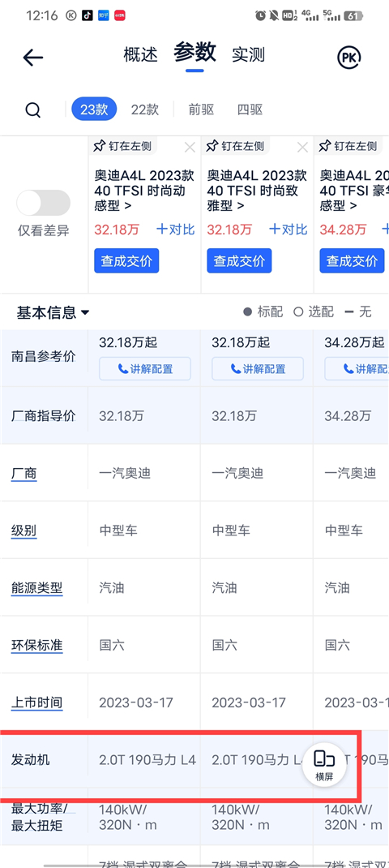Tap 查成交价 under 时尚致雅型
The height and width of the screenshot is (868, 389).
coord(240,260)
